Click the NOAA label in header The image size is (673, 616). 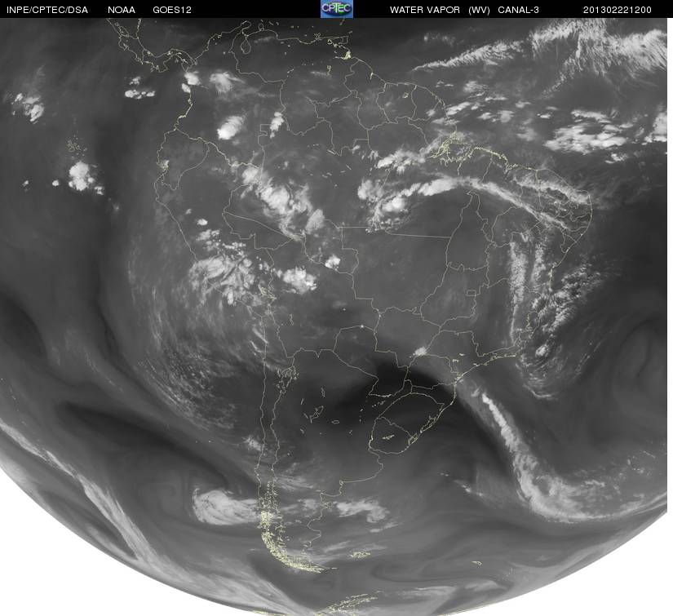point(122,10)
